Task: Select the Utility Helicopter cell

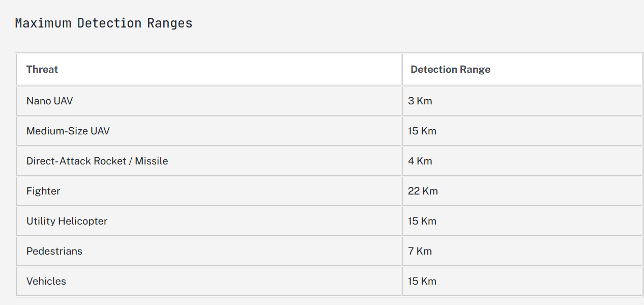Action: coord(209,221)
